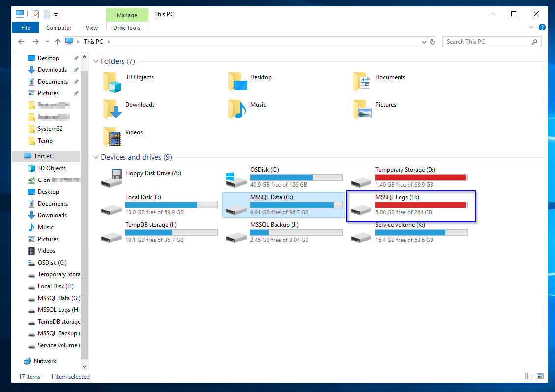The width and height of the screenshot is (555, 392).
Task: Refresh This PC with the refresh icon
Action: [432, 42]
